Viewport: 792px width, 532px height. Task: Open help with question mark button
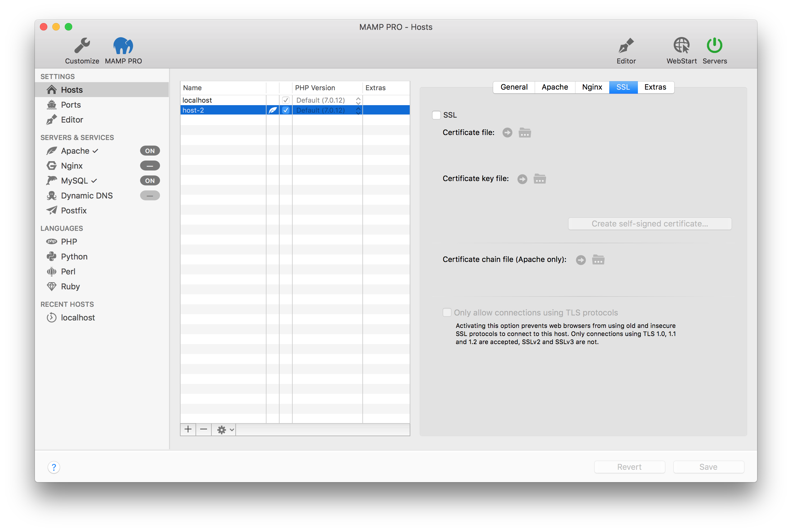click(x=54, y=467)
